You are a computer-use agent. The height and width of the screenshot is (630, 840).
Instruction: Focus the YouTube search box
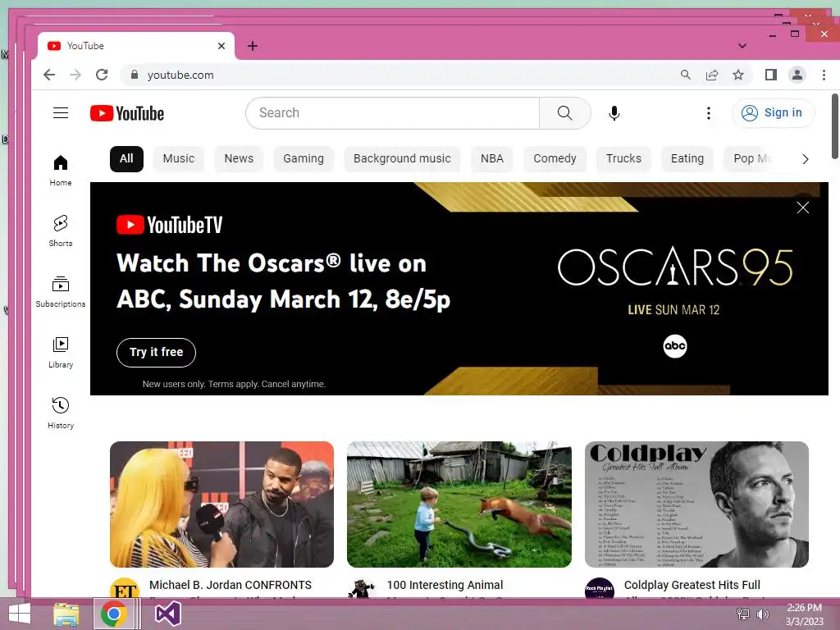point(393,113)
